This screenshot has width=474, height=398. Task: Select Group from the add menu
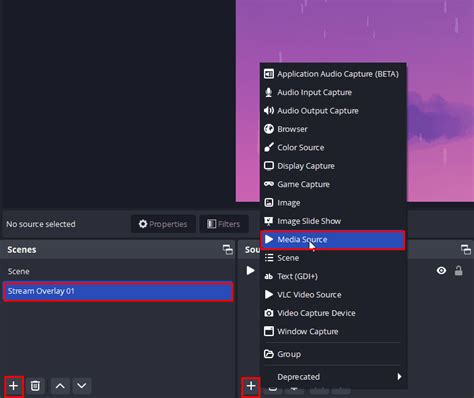pyautogui.click(x=333, y=354)
